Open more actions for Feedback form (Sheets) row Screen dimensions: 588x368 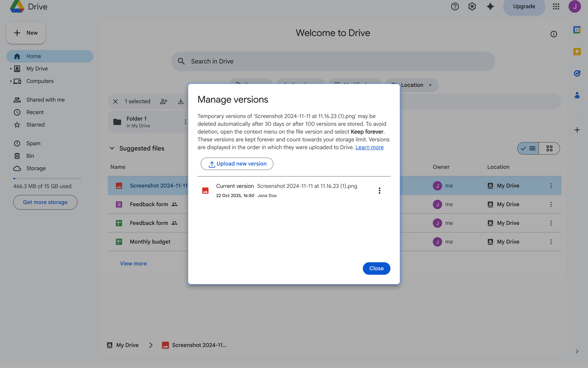coord(551,223)
